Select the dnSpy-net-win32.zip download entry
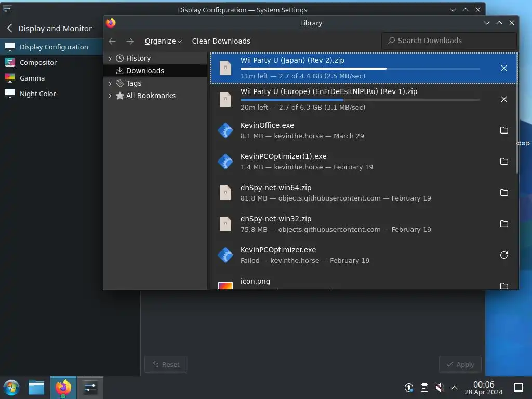 click(364, 224)
